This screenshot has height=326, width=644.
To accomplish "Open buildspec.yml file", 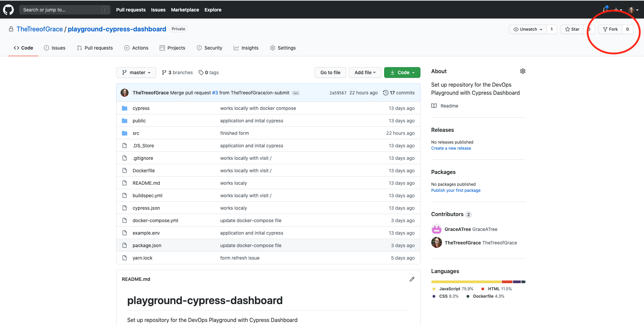I will 147,196.
